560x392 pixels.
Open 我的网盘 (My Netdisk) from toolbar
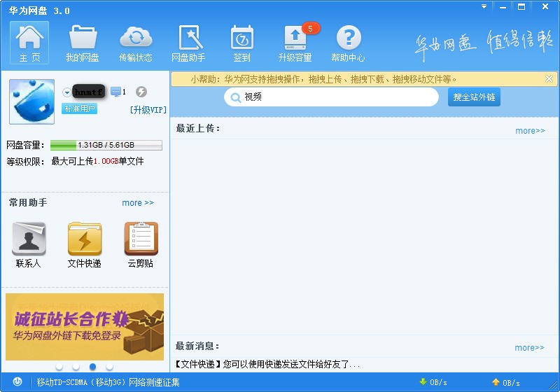(x=83, y=43)
